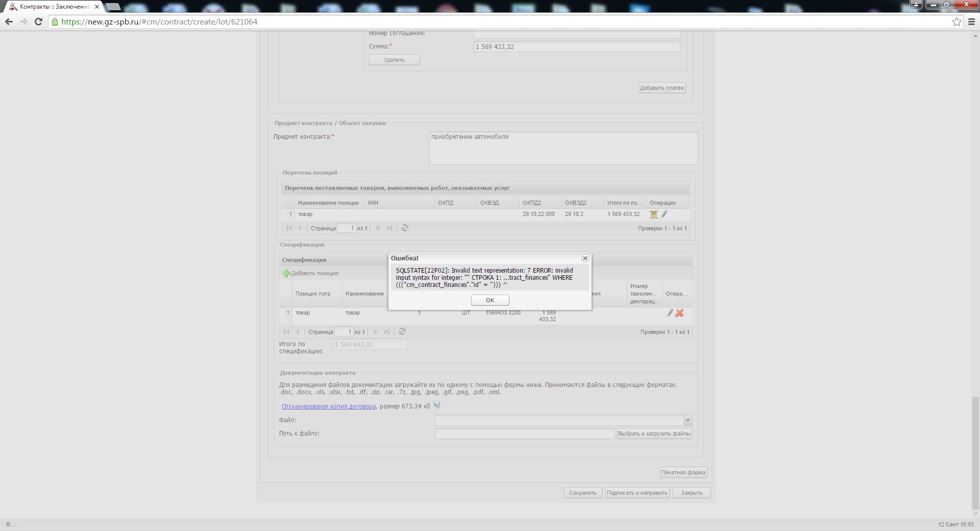Click cell 1569433.3200 in specification
The width and height of the screenshot is (980, 531).
(x=503, y=313)
